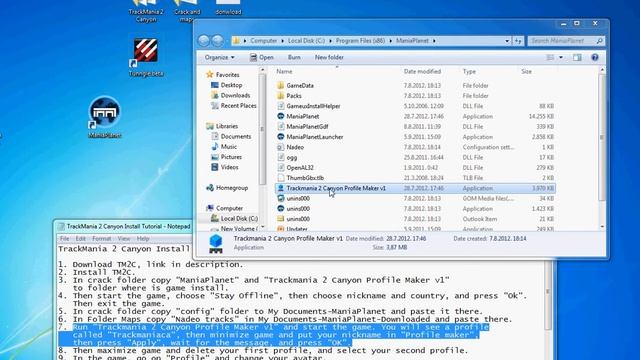Select the ManiaPlanet application file icon
640x360 pixels.
(280, 116)
